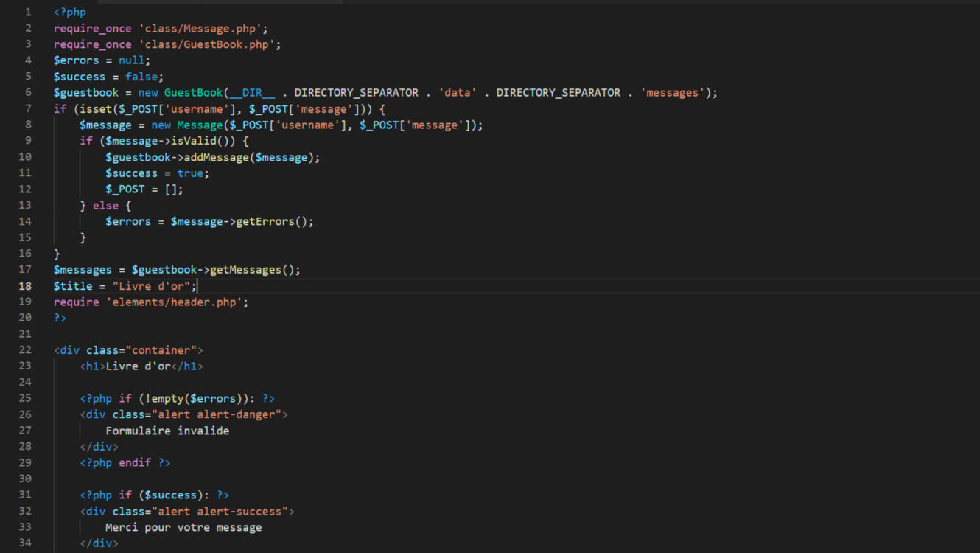Click the 'messages' string on line 6

pyautogui.click(x=672, y=93)
